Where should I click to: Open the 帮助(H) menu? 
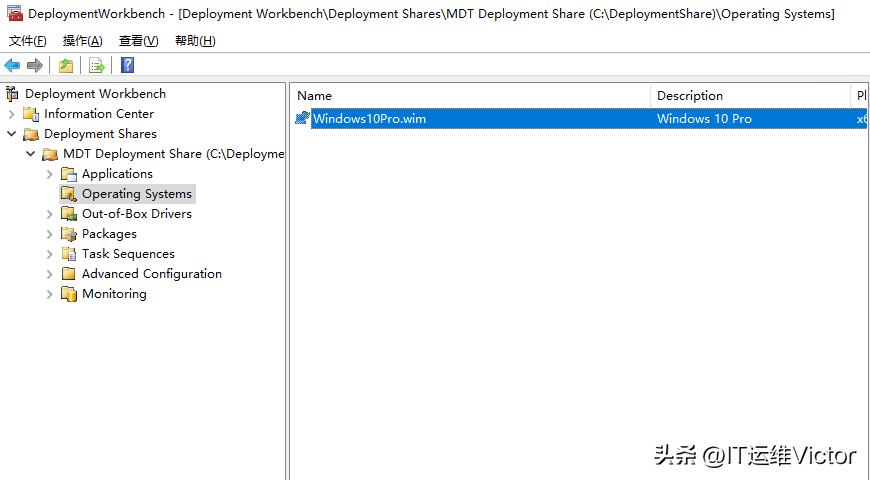pos(195,41)
